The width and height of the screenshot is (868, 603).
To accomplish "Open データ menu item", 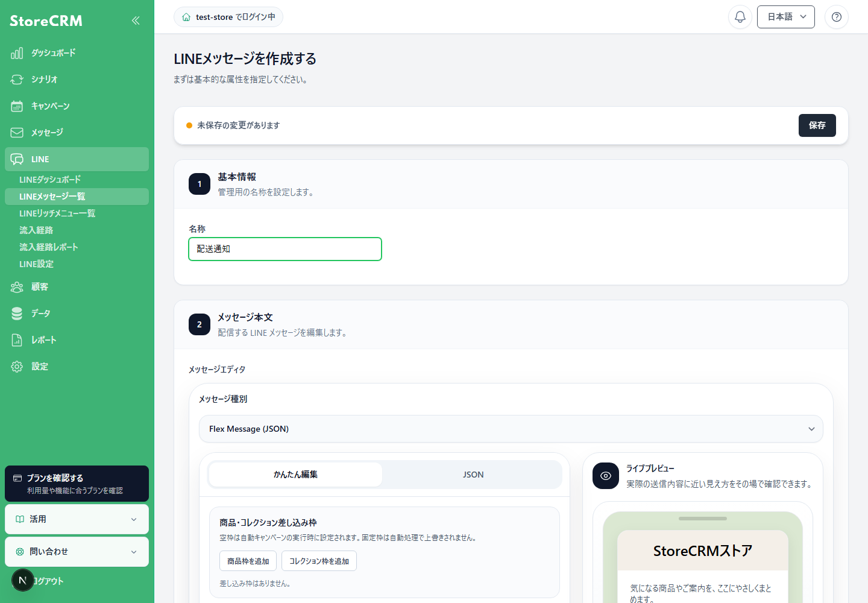I will 77,314.
